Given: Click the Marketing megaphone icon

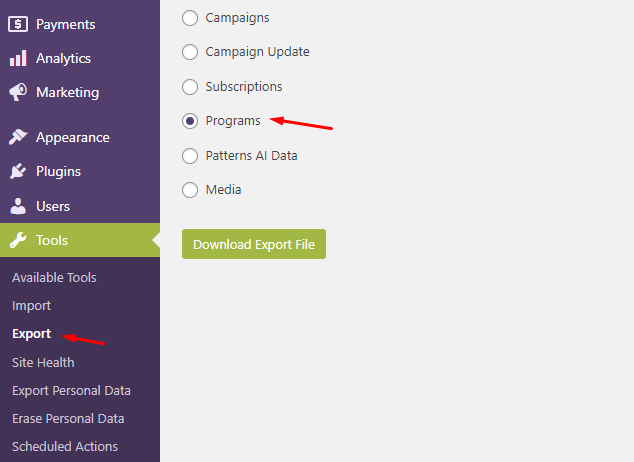Looking at the screenshot, I should tap(18, 92).
